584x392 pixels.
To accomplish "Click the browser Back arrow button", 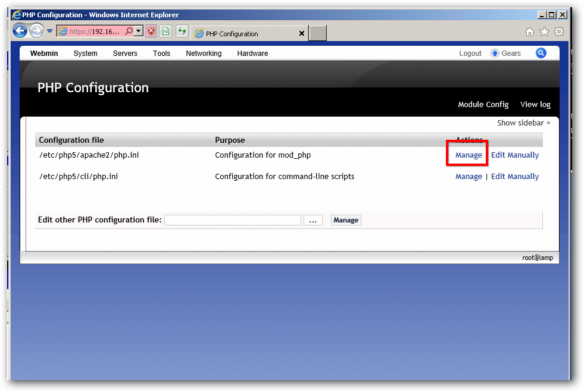I will tap(20, 31).
